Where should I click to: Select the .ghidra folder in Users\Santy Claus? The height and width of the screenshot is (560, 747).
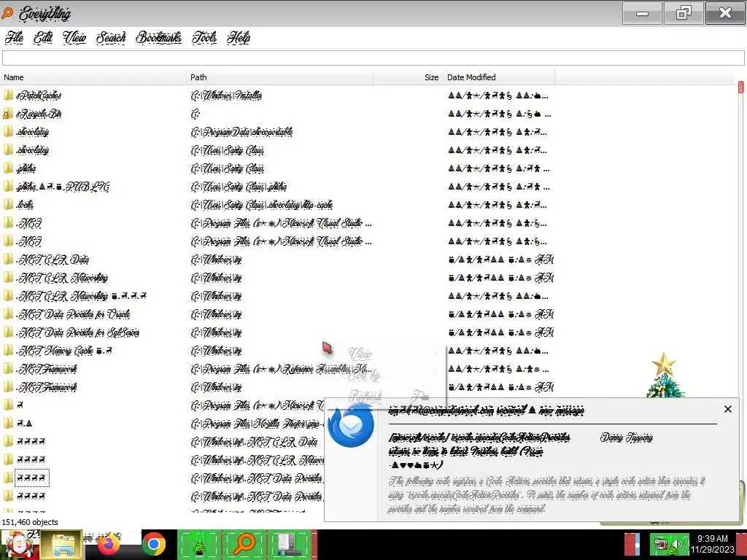(x=26, y=168)
